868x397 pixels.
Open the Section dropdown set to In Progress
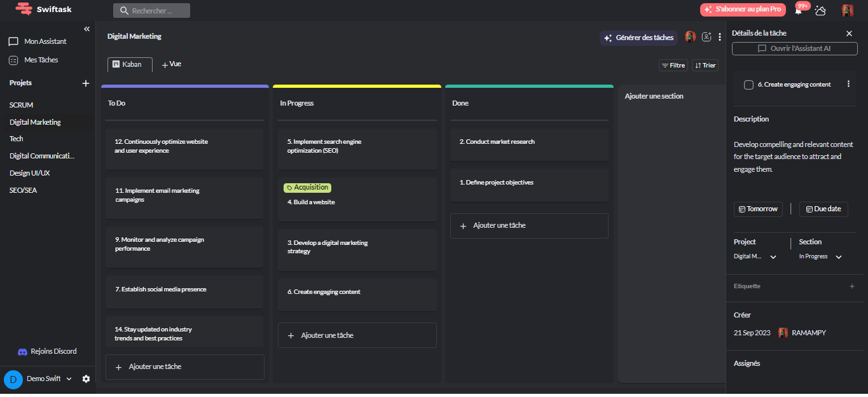pos(839,257)
